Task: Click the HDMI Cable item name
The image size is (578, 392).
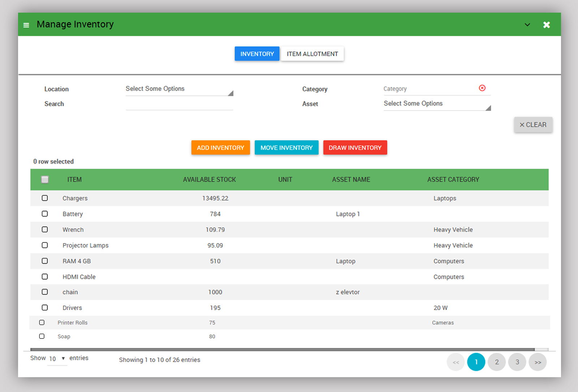Action: 79,277
